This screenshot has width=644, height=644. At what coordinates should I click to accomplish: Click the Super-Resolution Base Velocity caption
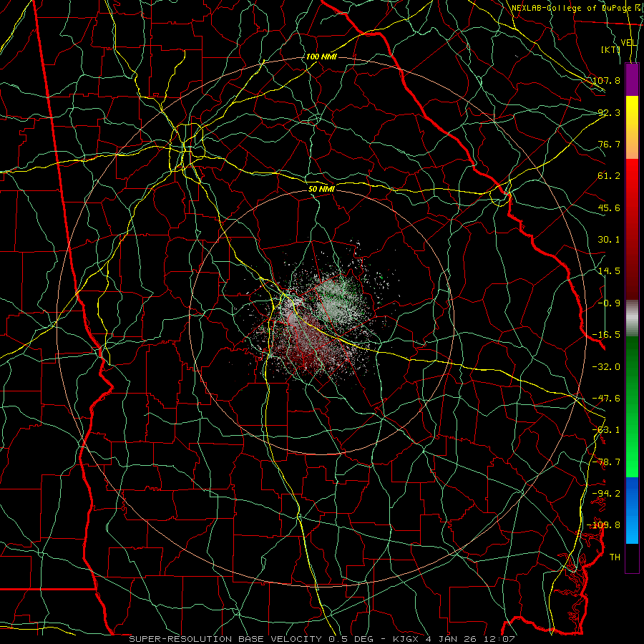pos(322,639)
